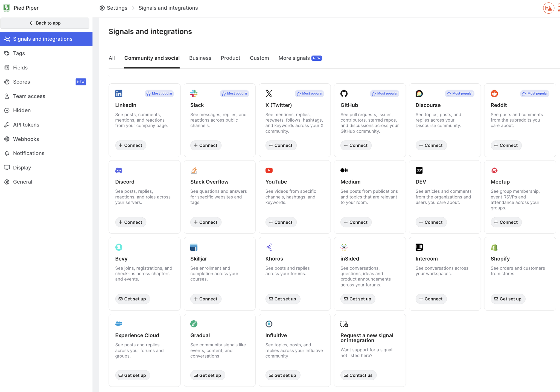560x392 pixels.
Task: Go to Scores settings page
Action: (x=22, y=82)
